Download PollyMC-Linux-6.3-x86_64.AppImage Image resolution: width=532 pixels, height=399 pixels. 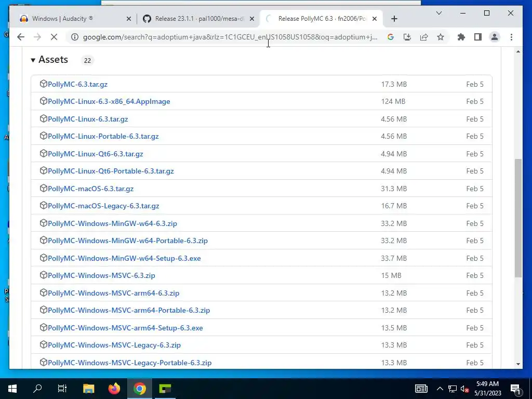(x=109, y=101)
